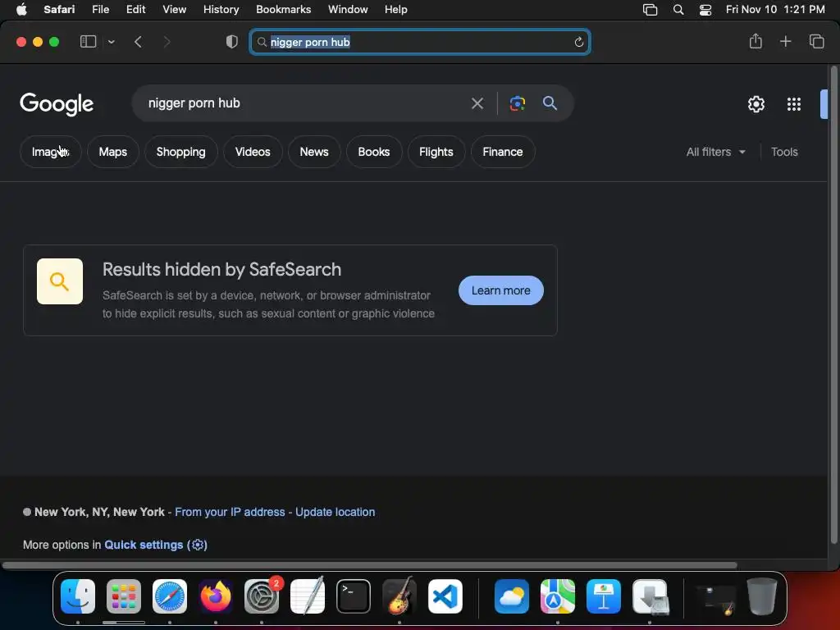Viewport: 840px width, 630px height.
Task: Expand the All filters dropdown
Action: click(x=715, y=152)
